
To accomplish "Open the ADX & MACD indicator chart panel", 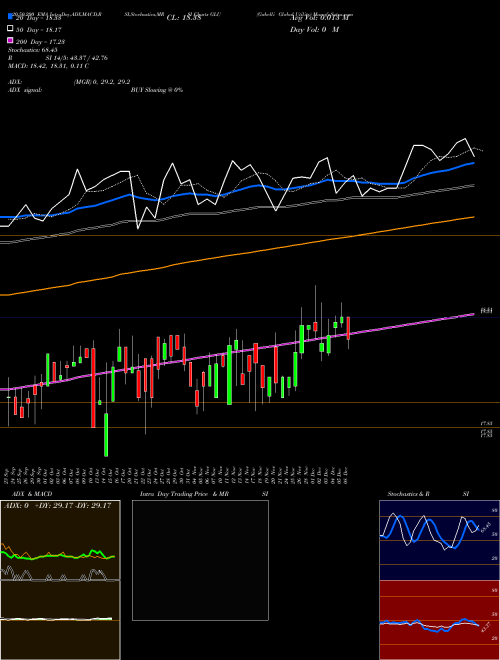I will pos(60,580).
